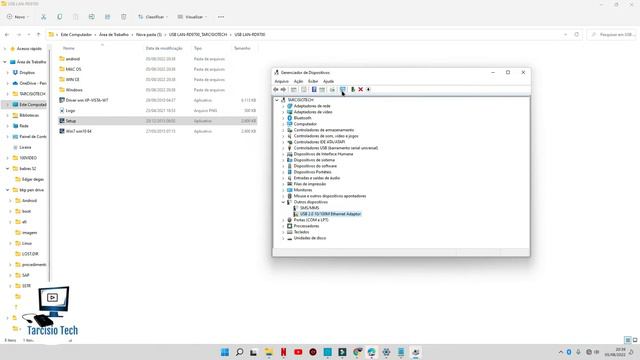This screenshot has height=360, width=640.
Task: Click the black down-arrow disable device icon
Action: tap(368, 89)
